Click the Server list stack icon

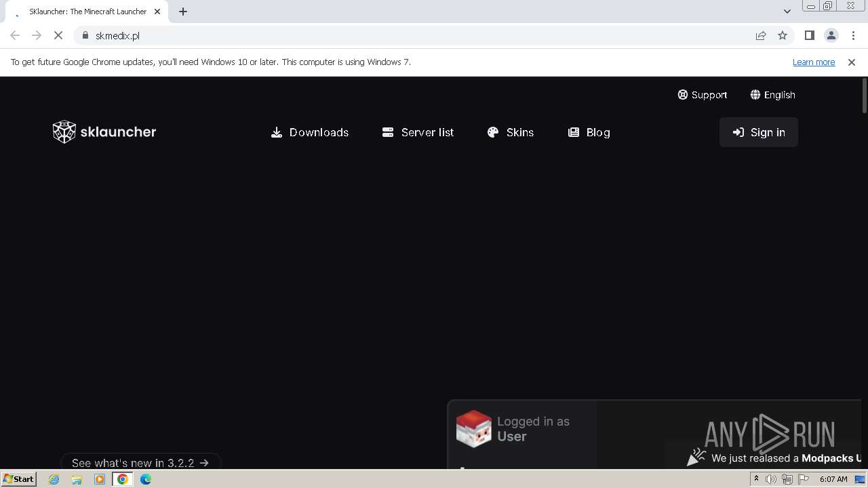[x=388, y=132]
